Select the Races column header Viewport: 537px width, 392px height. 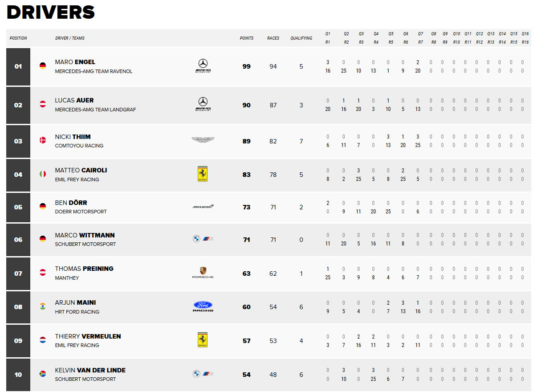pos(273,38)
